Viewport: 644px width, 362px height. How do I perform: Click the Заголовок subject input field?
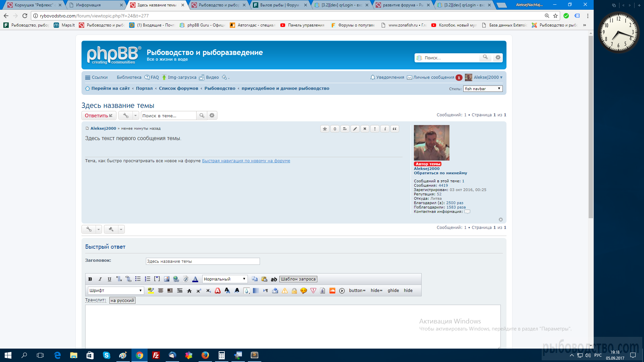203,261
